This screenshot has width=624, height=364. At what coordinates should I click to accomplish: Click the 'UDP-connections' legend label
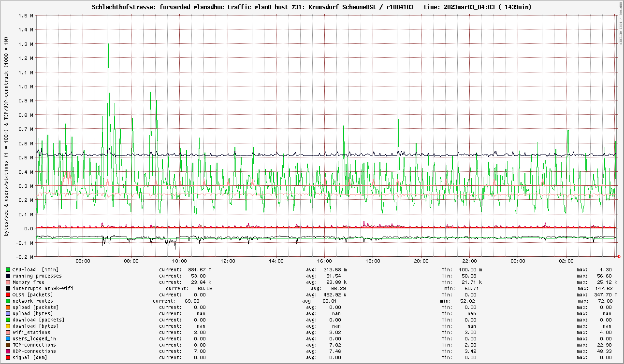(34, 351)
